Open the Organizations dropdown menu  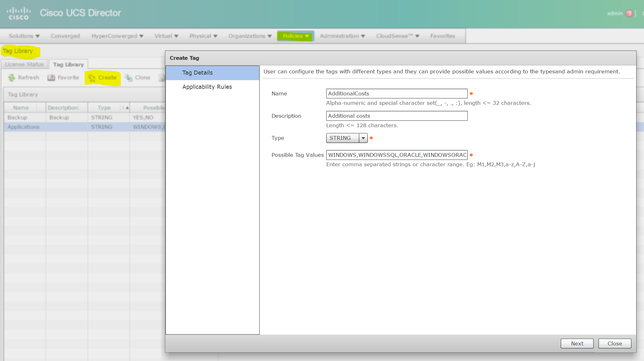[x=250, y=36]
